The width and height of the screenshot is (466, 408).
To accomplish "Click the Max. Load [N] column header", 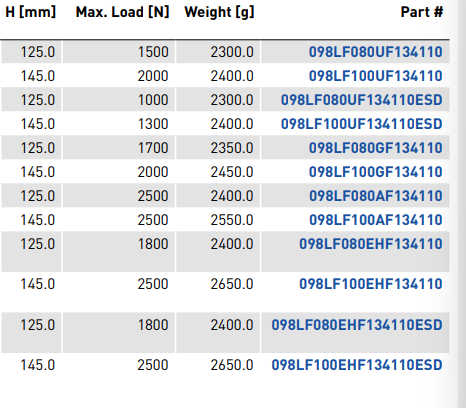I will pos(123,13).
